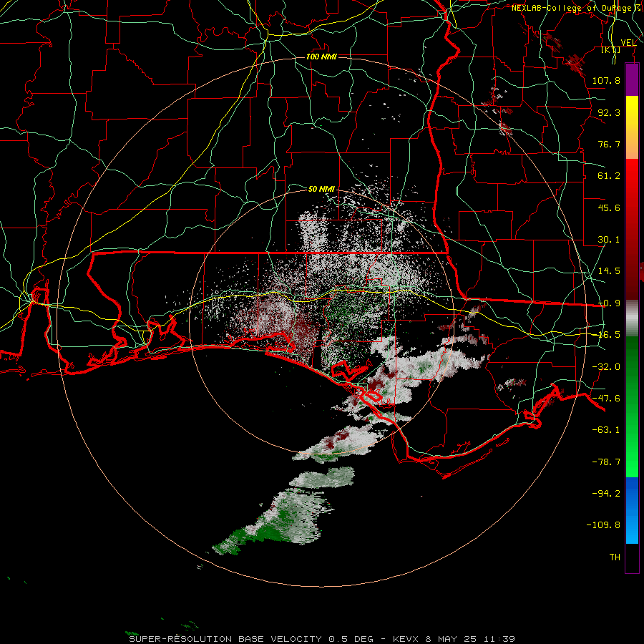Select the 45.6 velocity scale value
644x644 pixels.
609,208
